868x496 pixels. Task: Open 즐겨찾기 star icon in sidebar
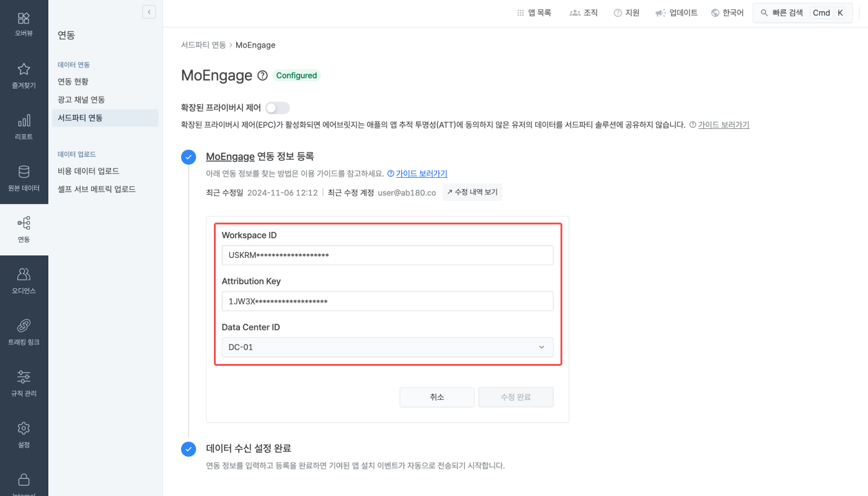click(24, 69)
